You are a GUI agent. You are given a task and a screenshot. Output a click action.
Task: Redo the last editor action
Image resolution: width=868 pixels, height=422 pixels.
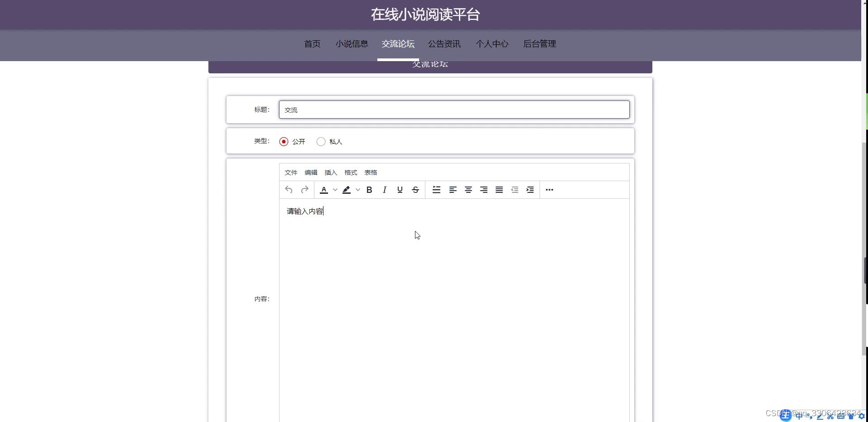(x=305, y=190)
